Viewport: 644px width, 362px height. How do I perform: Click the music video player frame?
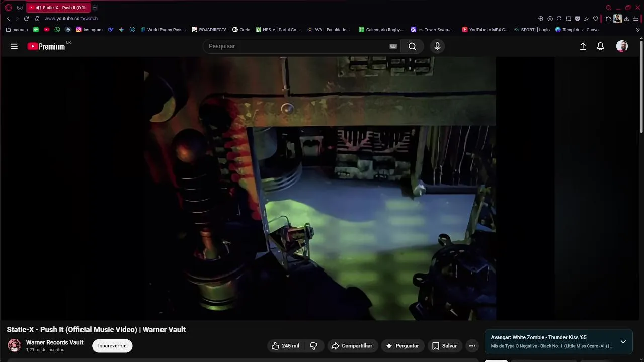[x=320, y=188]
